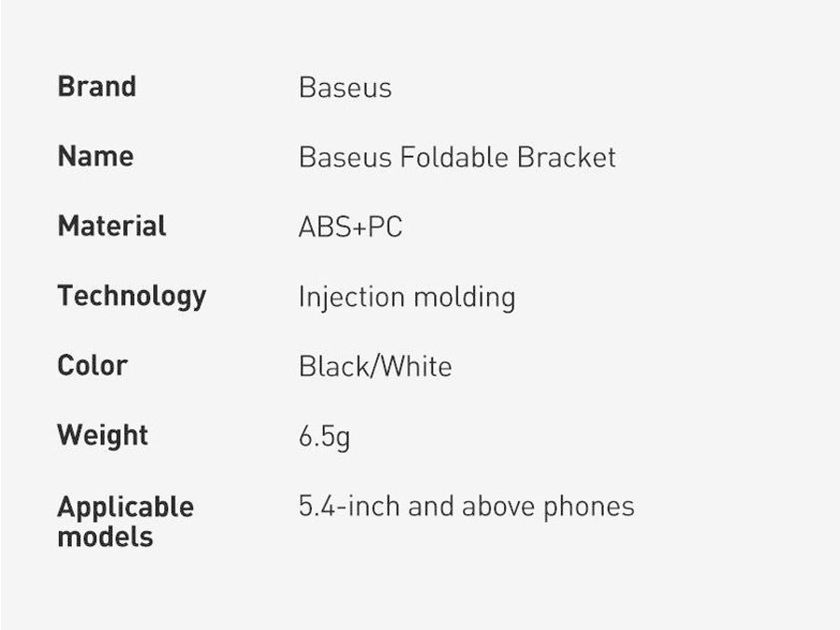This screenshot has width=840, height=630.
Task: Select the ABS+PC material value
Action: (x=350, y=227)
